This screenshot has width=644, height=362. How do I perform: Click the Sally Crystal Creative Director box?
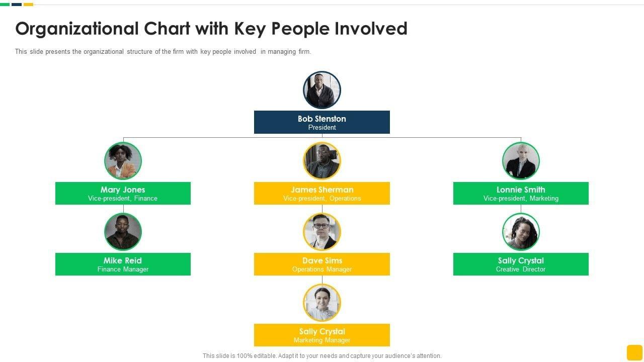(521, 264)
